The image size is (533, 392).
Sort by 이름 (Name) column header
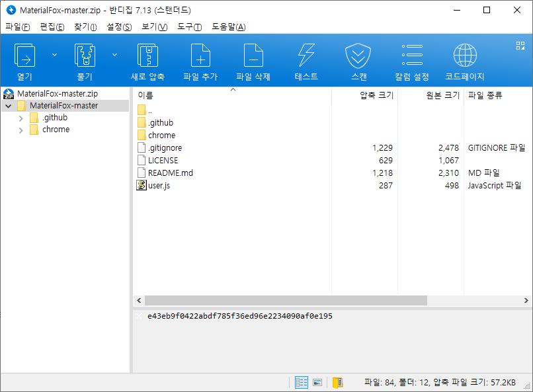click(145, 95)
